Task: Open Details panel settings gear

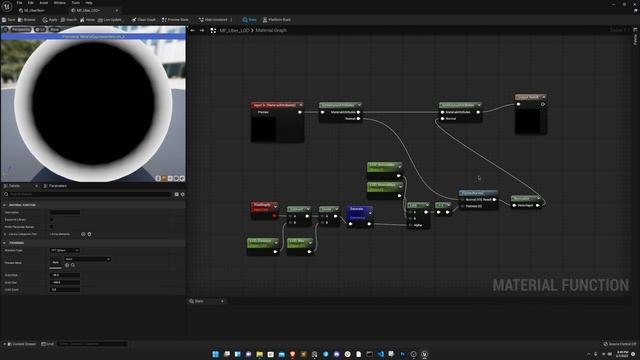Action: pos(182,194)
